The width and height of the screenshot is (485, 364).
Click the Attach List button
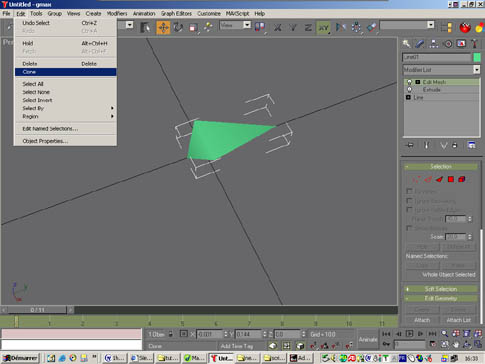tap(459, 320)
